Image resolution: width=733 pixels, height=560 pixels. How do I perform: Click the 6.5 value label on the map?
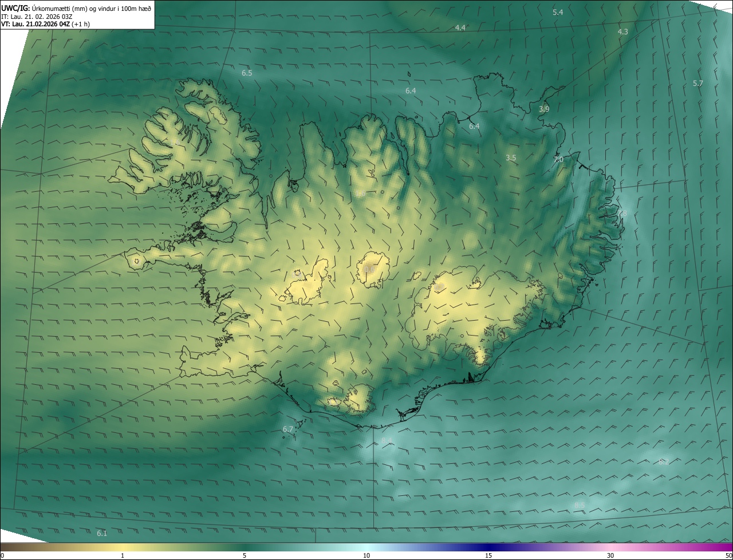(247, 73)
